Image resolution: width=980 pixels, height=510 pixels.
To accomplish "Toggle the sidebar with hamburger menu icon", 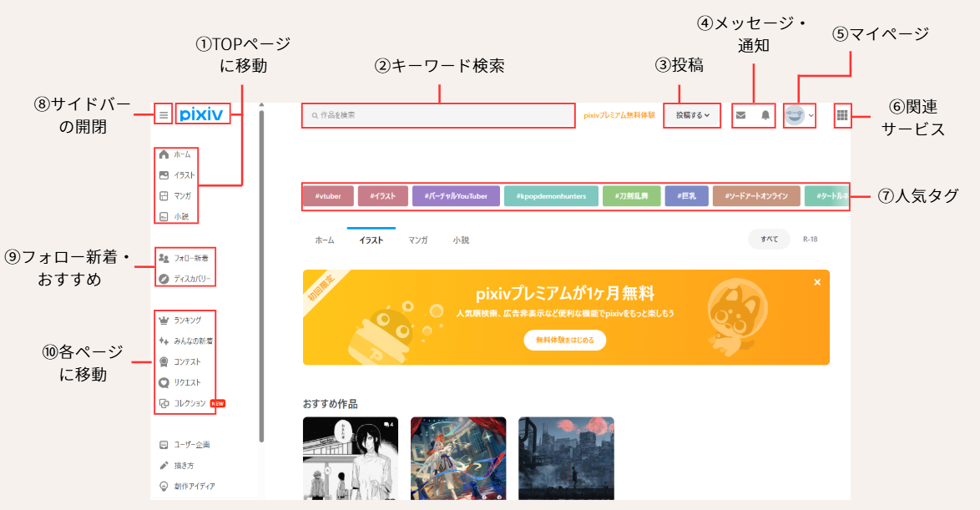I will pos(164,115).
